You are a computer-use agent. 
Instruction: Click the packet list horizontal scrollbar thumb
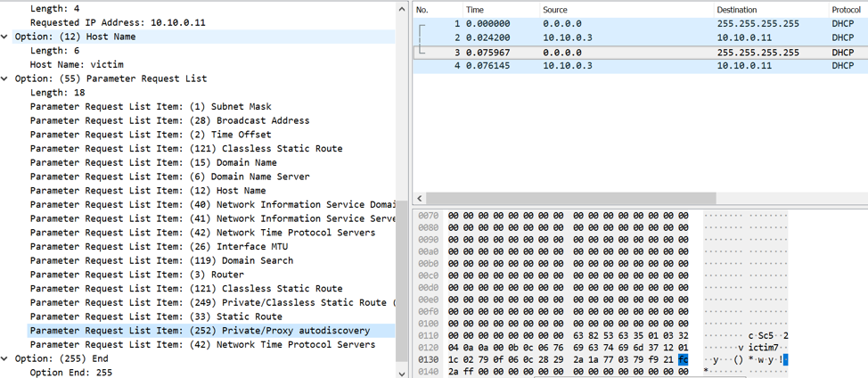coord(572,198)
